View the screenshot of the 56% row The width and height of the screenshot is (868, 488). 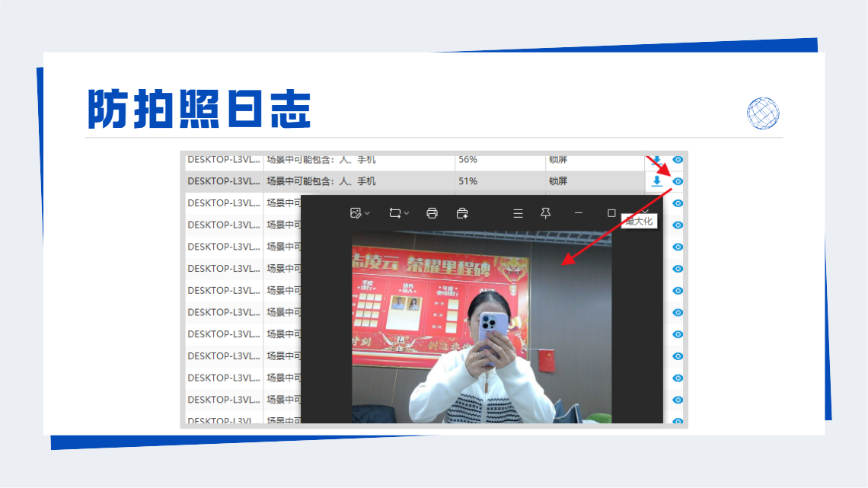point(678,159)
